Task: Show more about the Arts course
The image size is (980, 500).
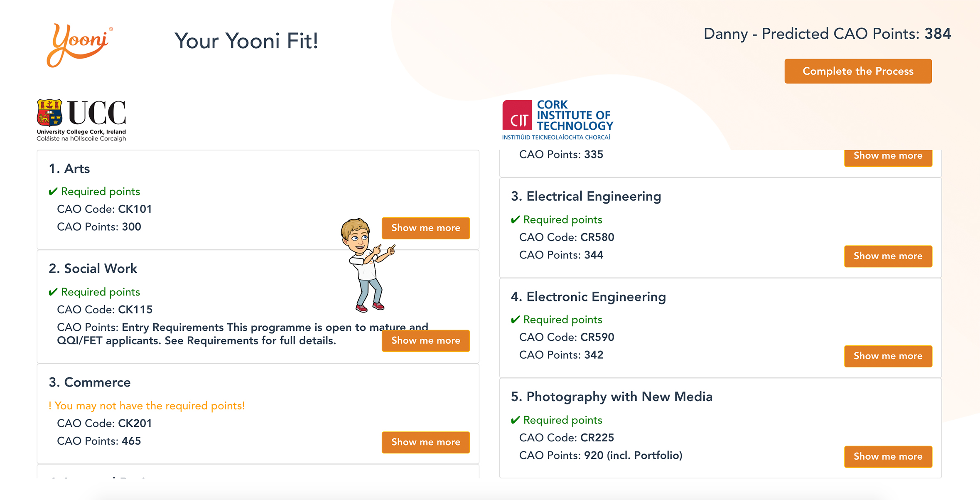Action: point(425,228)
